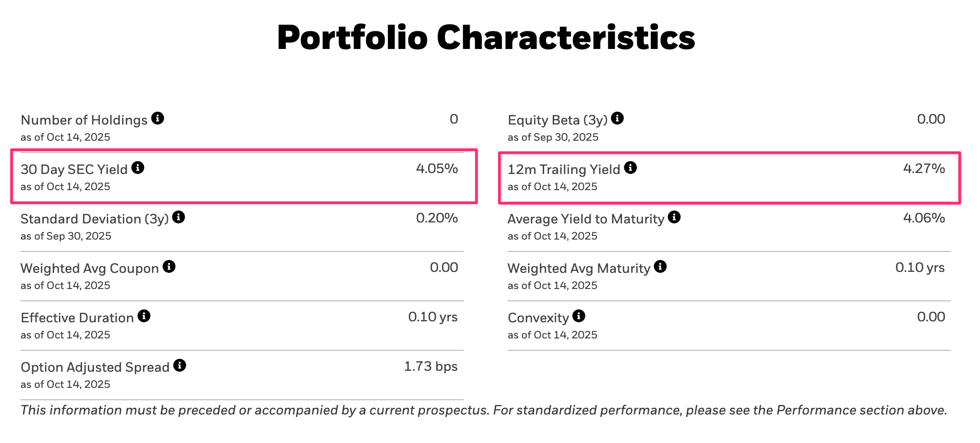Select the 4.27% trailing yield value

tap(923, 169)
